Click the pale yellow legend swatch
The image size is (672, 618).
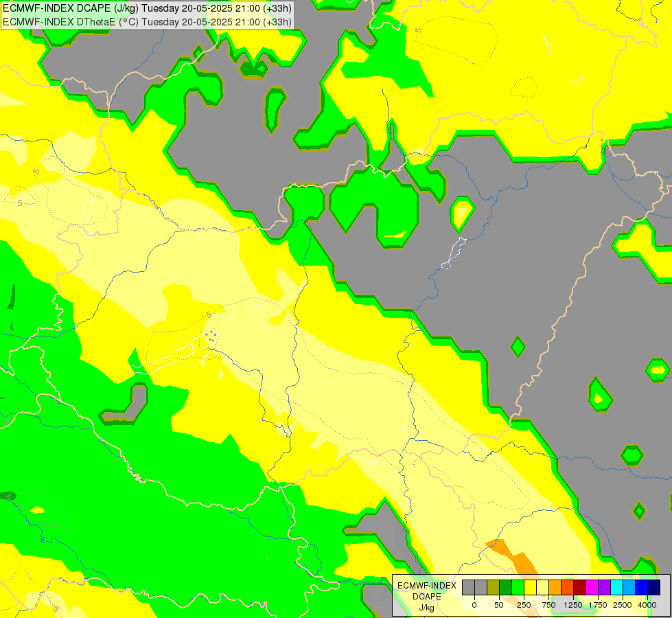point(542,587)
